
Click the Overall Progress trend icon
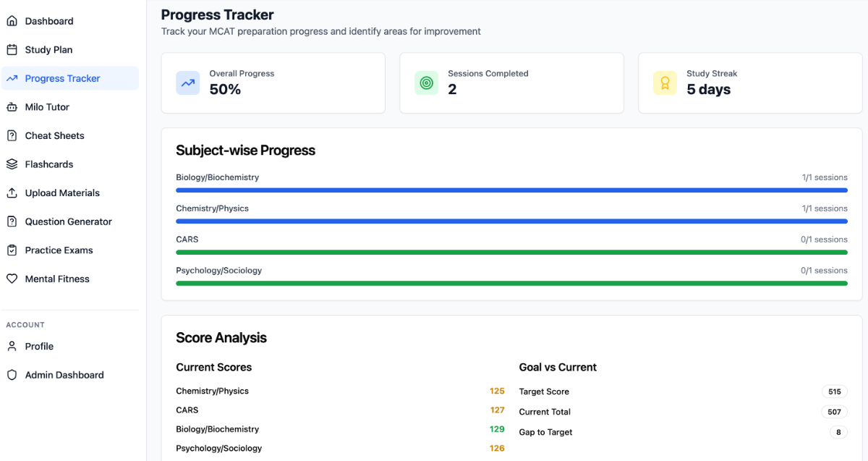[x=188, y=83]
